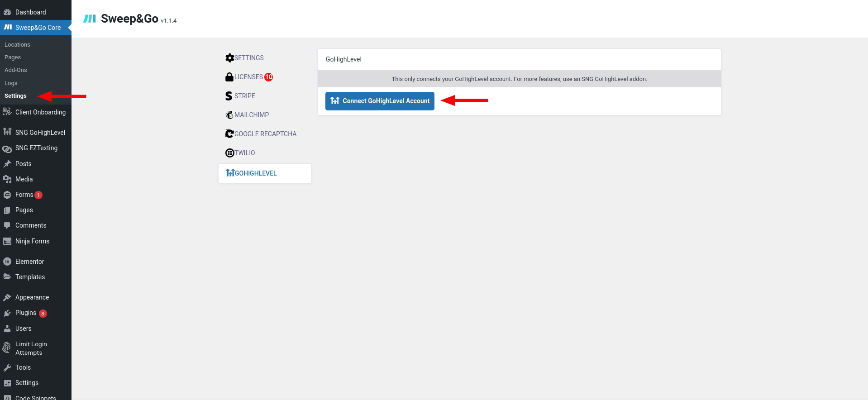The width and height of the screenshot is (868, 400).
Task: Click the SNG EZTexting chat icon
Action: coord(7,148)
